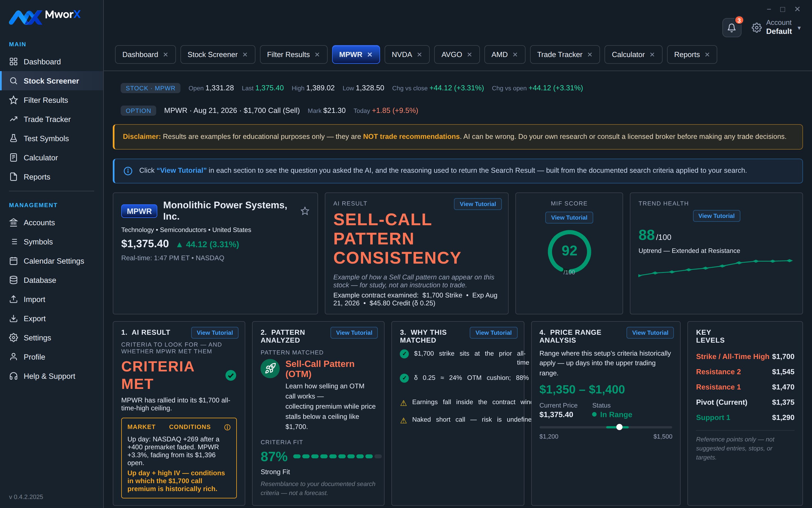This screenshot has height=508, width=812.
Task: Open View Tutorial for Pattern Analyzed
Action: click(x=354, y=333)
